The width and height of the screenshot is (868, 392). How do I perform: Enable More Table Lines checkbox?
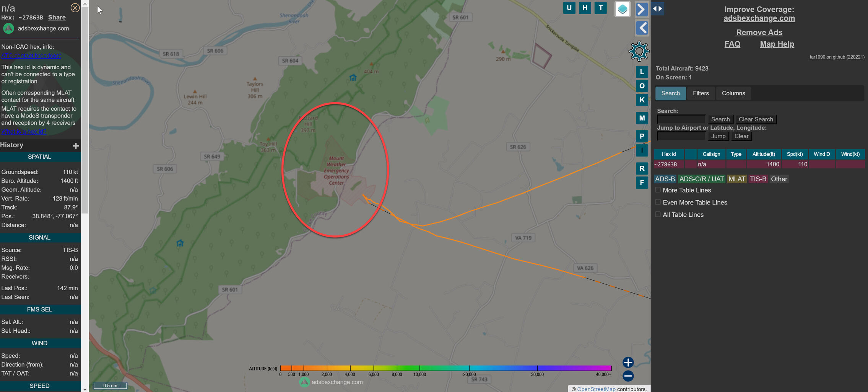pos(658,190)
